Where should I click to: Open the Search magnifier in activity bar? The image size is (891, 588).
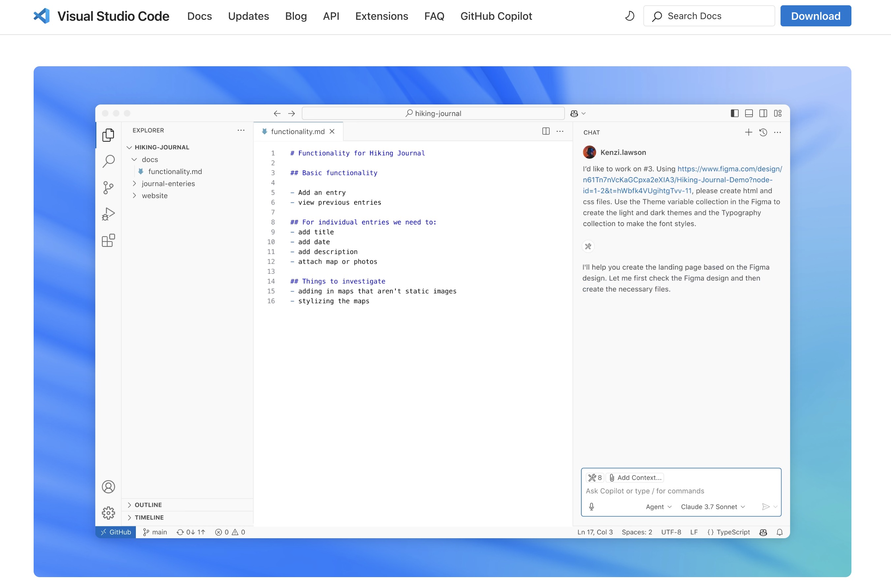tap(108, 161)
